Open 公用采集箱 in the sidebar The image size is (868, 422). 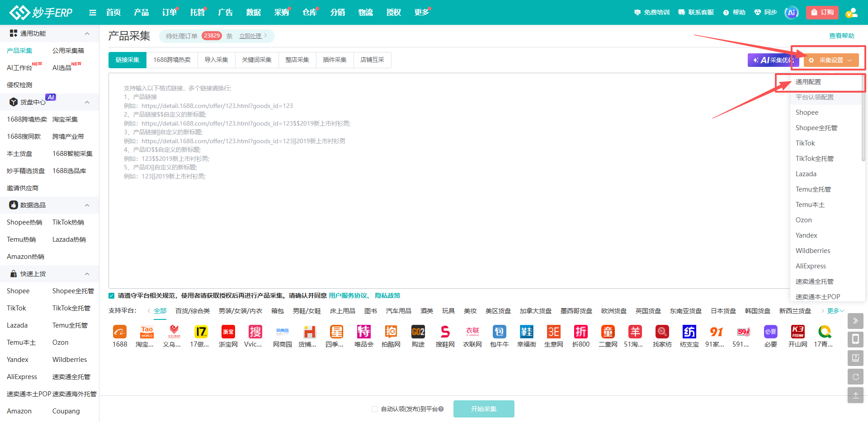(x=68, y=51)
